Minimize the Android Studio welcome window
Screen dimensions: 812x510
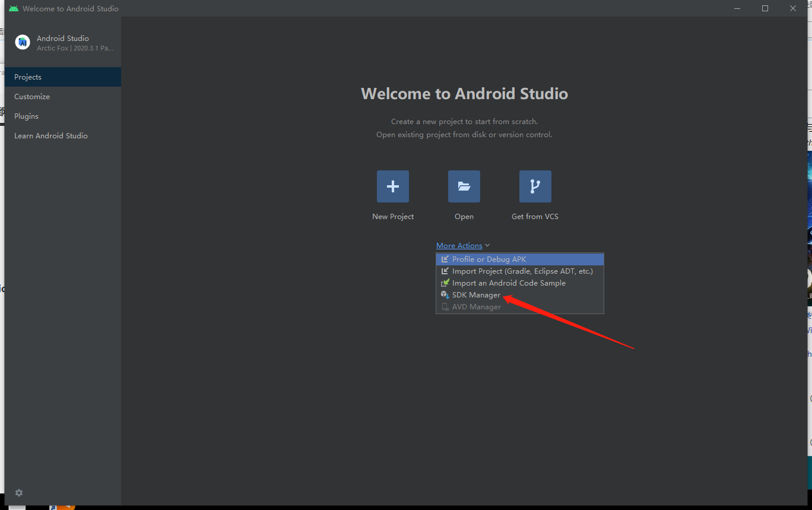click(x=737, y=8)
